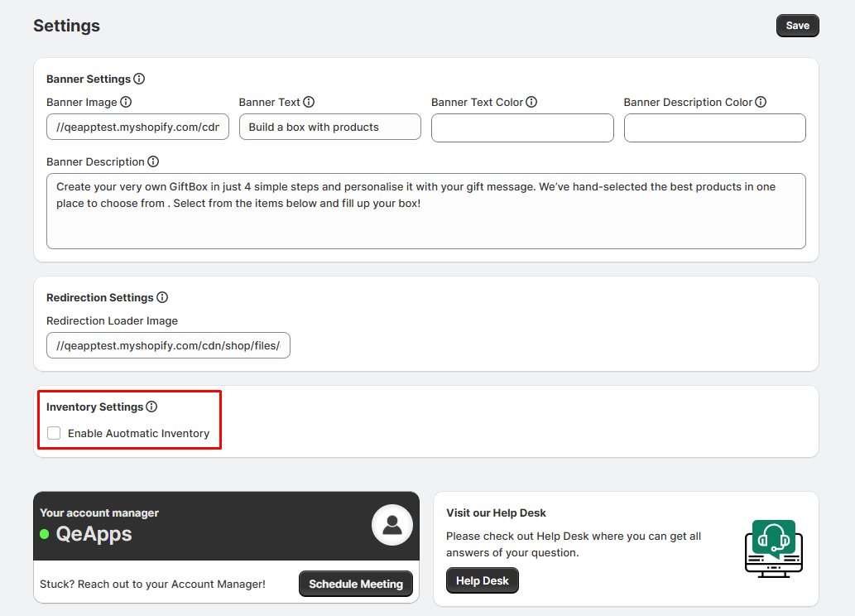The image size is (855, 616).
Task: Focus the Redirection Loader Image field
Action: 168,346
